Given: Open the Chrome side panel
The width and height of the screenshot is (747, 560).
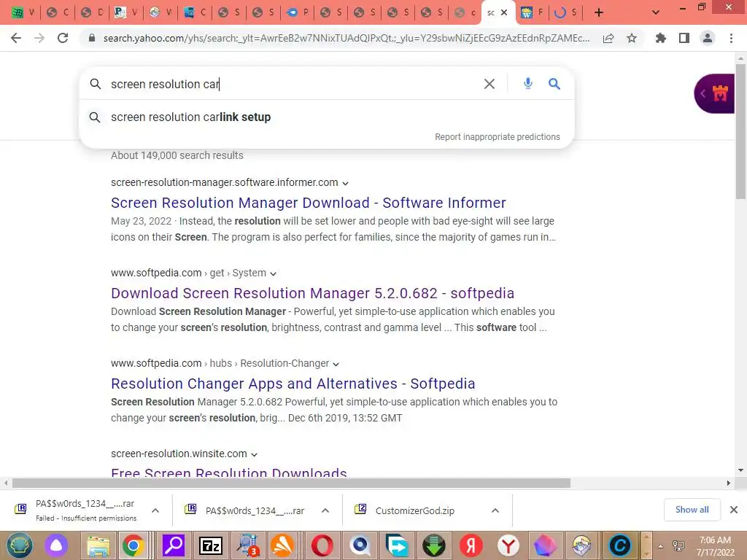Looking at the screenshot, I should click(684, 38).
